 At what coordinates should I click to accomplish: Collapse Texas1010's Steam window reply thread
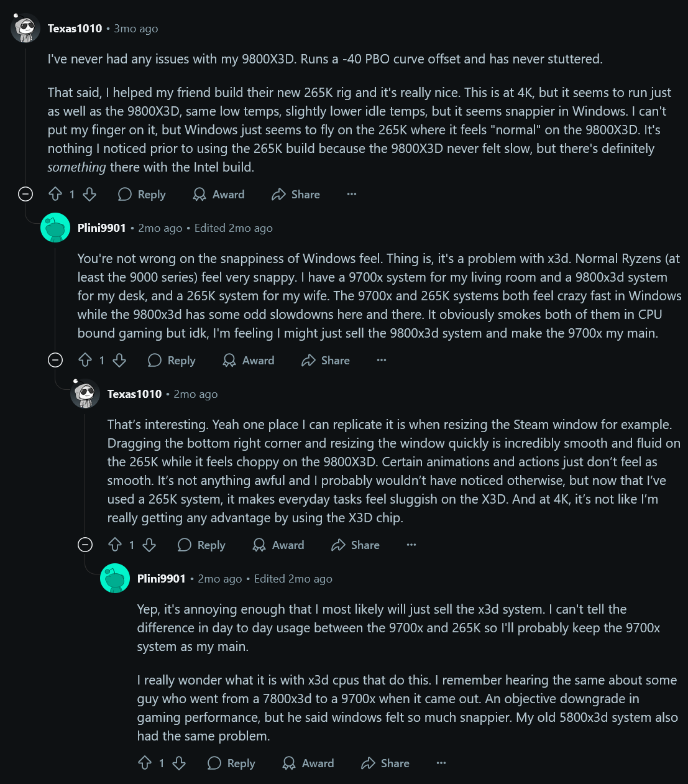click(85, 545)
